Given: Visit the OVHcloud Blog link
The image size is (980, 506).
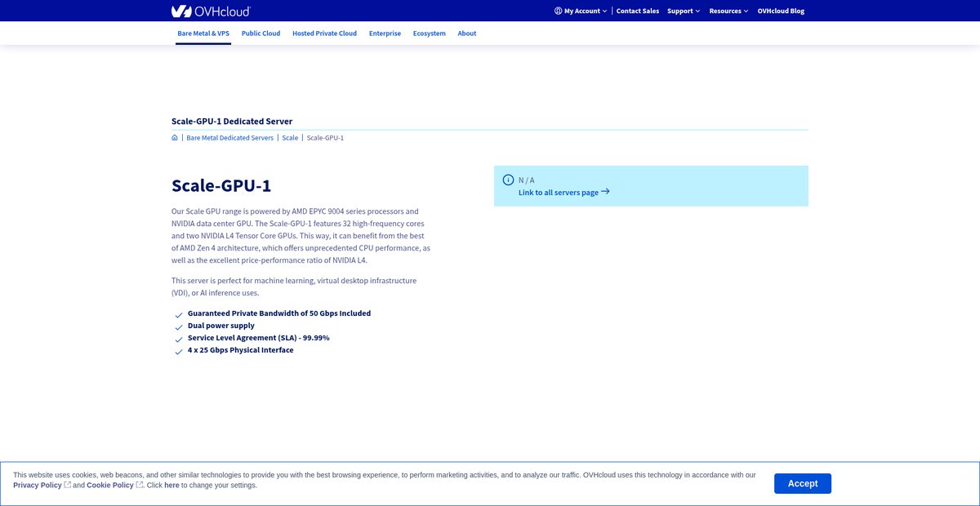Looking at the screenshot, I should [x=781, y=11].
